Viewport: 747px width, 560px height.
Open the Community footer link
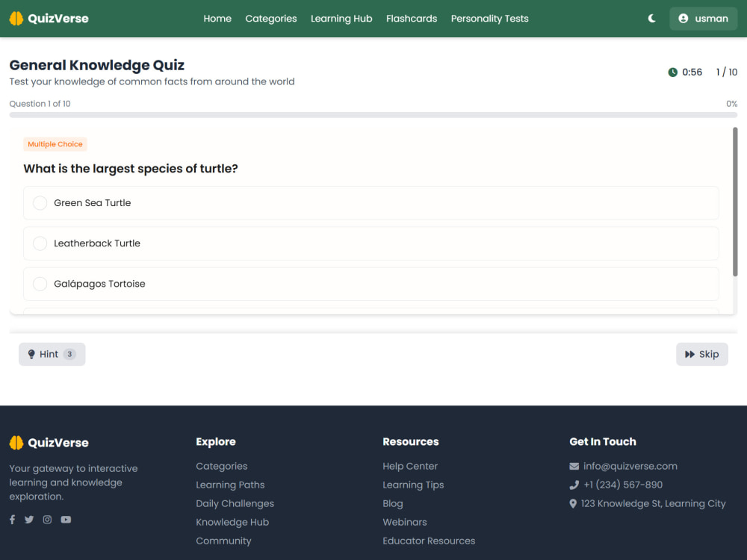[223, 541]
